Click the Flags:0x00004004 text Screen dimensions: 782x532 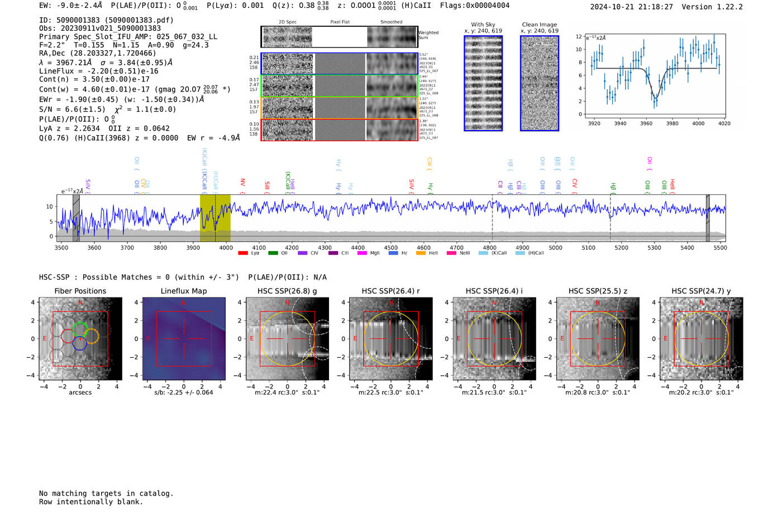coord(475,6)
